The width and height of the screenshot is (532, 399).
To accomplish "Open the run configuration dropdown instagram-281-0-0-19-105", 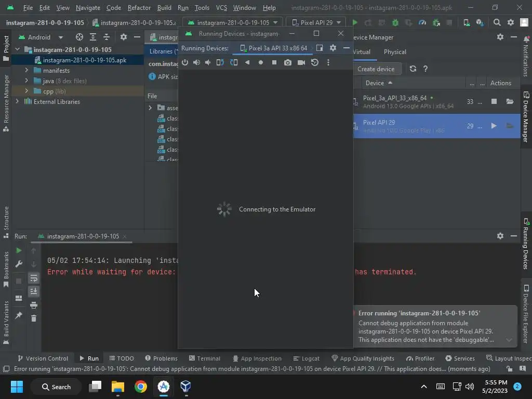I will pyautogui.click(x=233, y=22).
